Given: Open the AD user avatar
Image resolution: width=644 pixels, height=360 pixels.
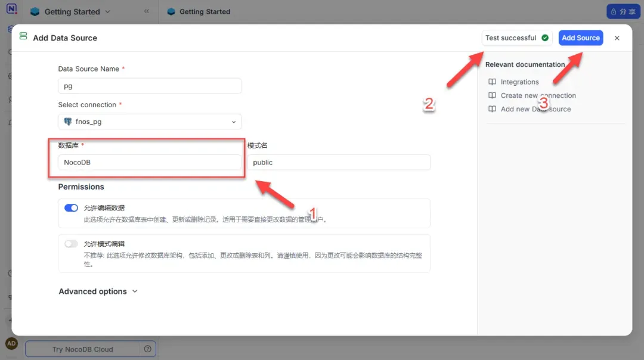Looking at the screenshot, I should tap(11, 343).
